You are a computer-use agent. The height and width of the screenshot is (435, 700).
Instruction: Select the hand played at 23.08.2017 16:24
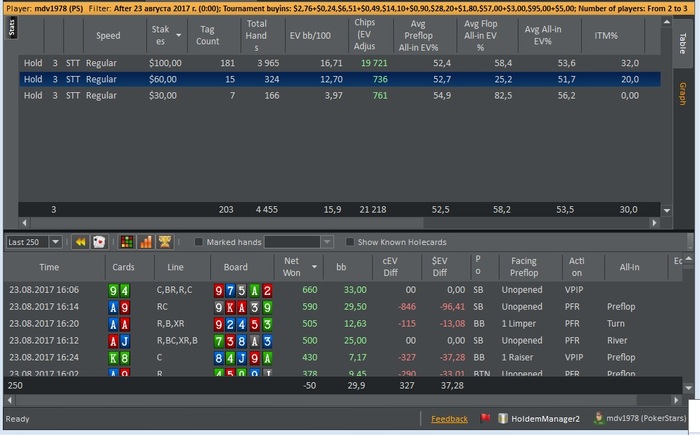343,357
